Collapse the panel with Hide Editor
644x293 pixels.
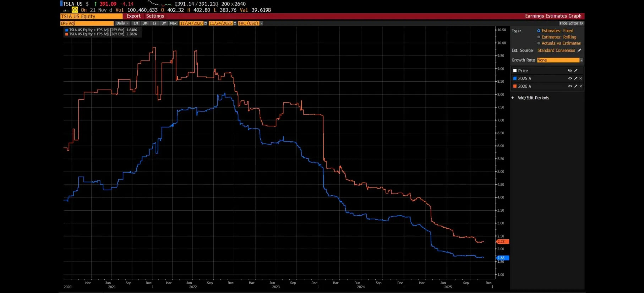click(571, 23)
